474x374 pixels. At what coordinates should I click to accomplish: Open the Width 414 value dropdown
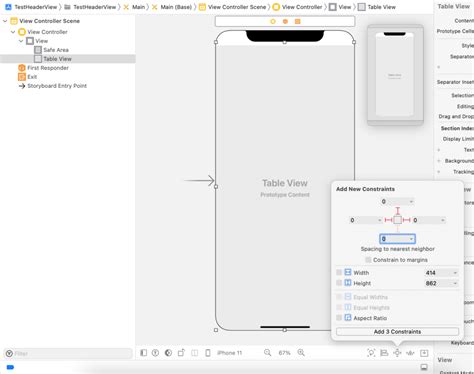click(455, 273)
